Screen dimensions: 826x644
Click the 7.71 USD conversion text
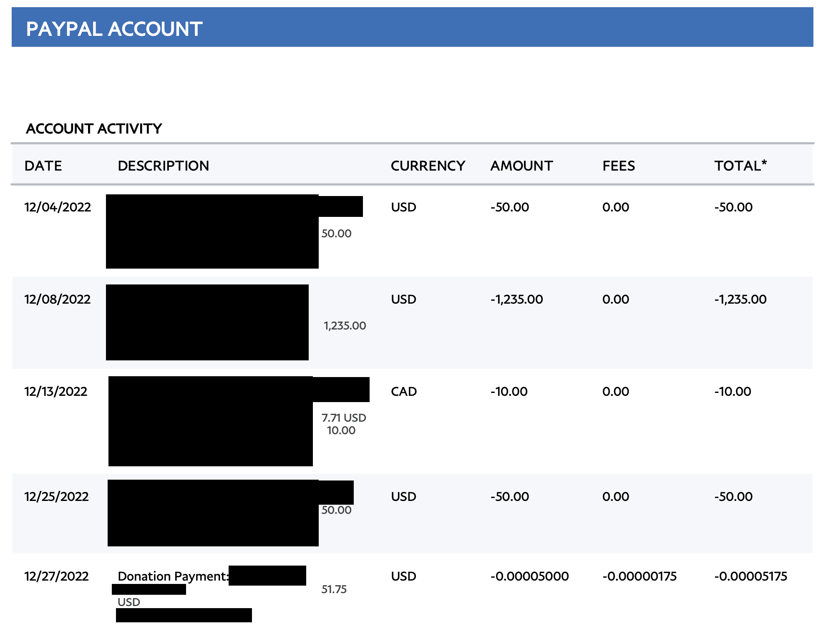(x=344, y=418)
